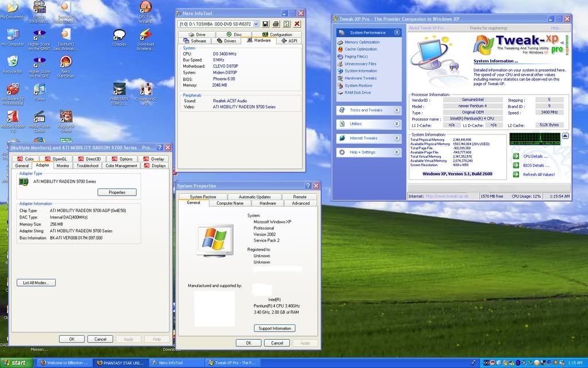Click the Windows Start button
The width and height of the screenshot is (588, 368).
pyautogui.click(x=17, y=363)
